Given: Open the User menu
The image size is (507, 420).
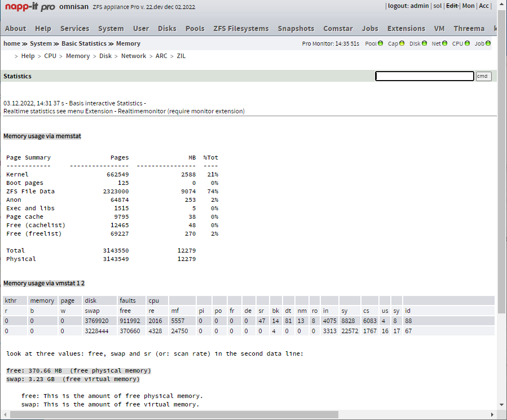Looking at the screenshot, I should tap(141, 28).
